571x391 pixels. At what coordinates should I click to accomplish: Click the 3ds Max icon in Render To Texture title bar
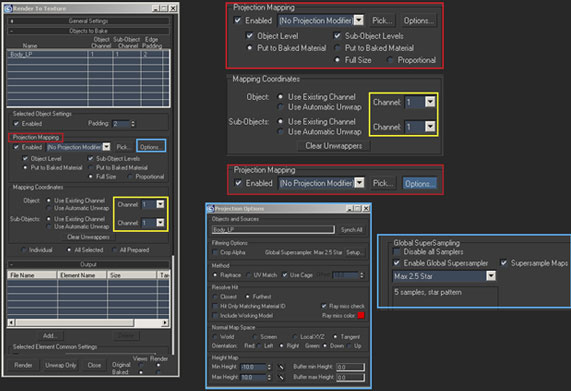pyautogui.click(x=8, y=8)
